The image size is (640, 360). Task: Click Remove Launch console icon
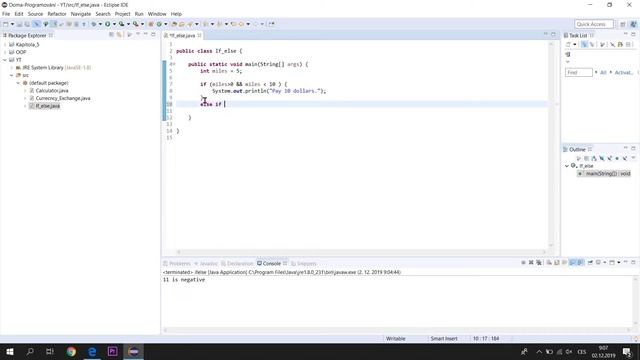(x=531, y=262)
